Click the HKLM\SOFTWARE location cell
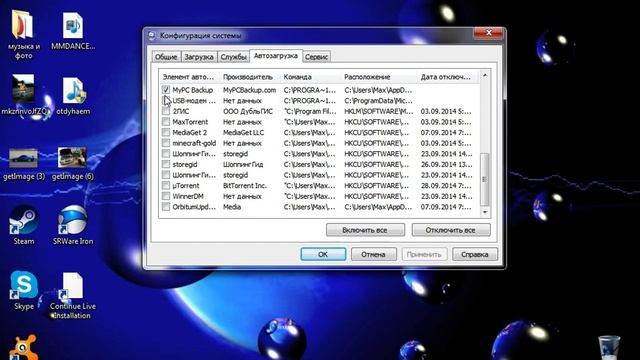Screen dimensions: 640x360 click(x=379, y=111)
